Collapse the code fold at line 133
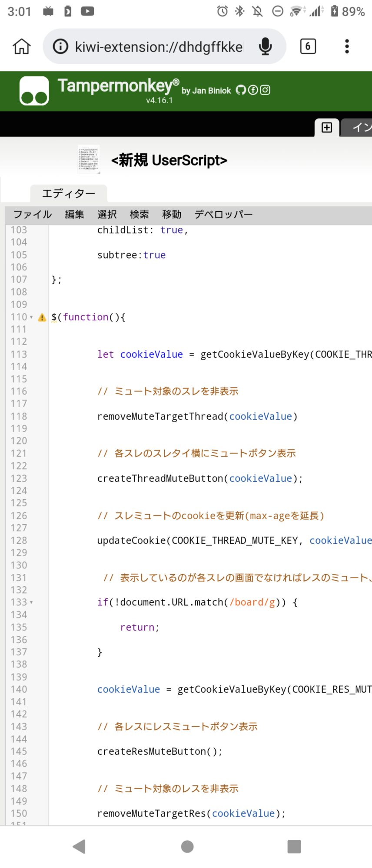Screen dimensions: 372x868 pos(31,602)
